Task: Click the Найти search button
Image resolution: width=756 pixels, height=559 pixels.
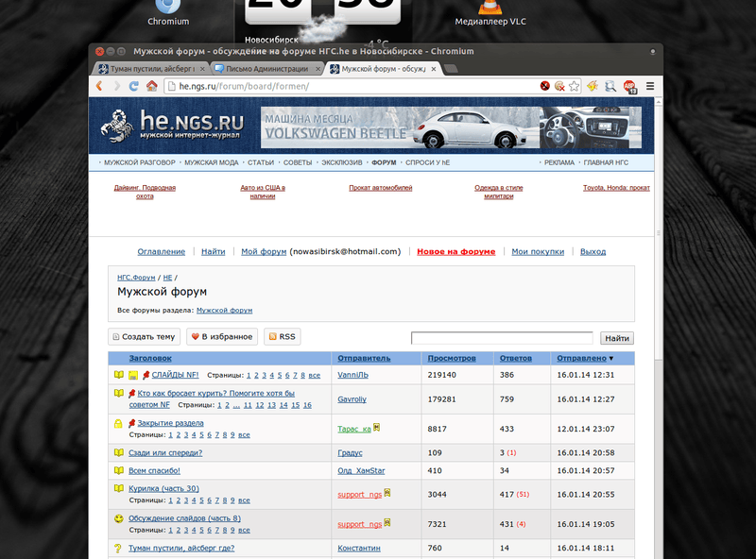Action: [617, 338]
